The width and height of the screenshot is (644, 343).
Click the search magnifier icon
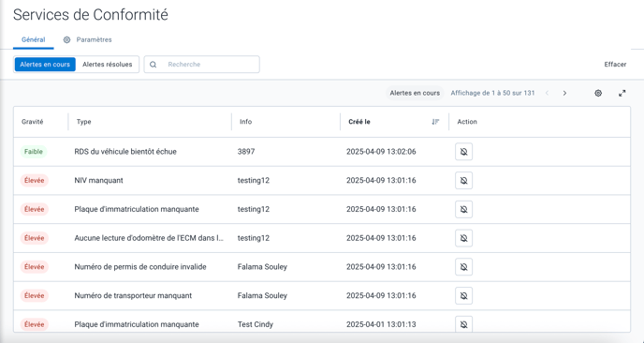[x=154, y=65]
